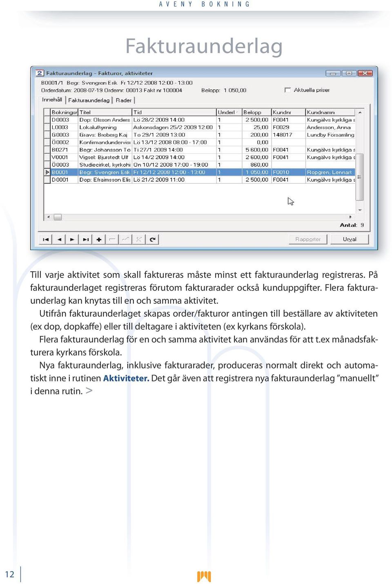Select booking number Ö0002 cell
This screenshot has height=584, width=392.
coord(64,142)
